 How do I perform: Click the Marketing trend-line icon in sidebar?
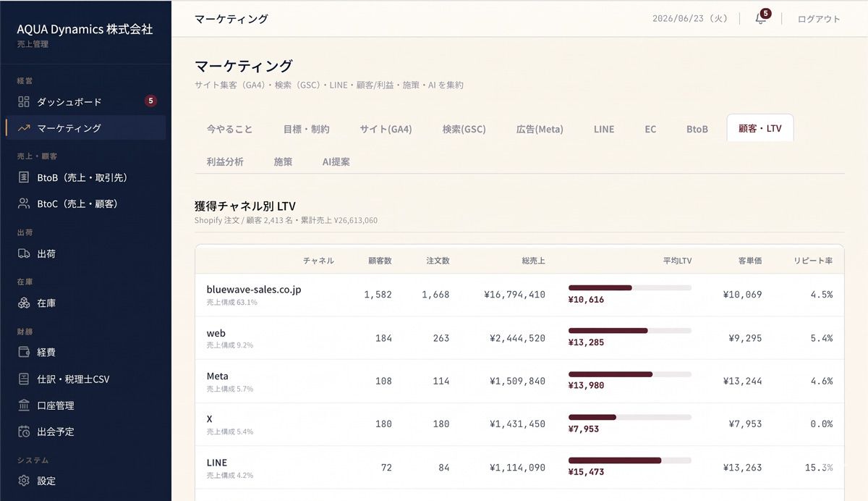click(24, 128)
